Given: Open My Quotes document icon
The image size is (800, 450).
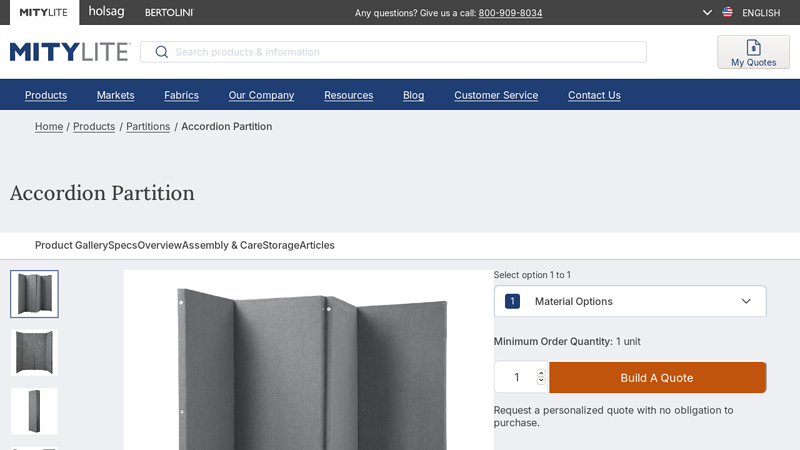Looking at the screenshot, I should (x=754, y=47).
